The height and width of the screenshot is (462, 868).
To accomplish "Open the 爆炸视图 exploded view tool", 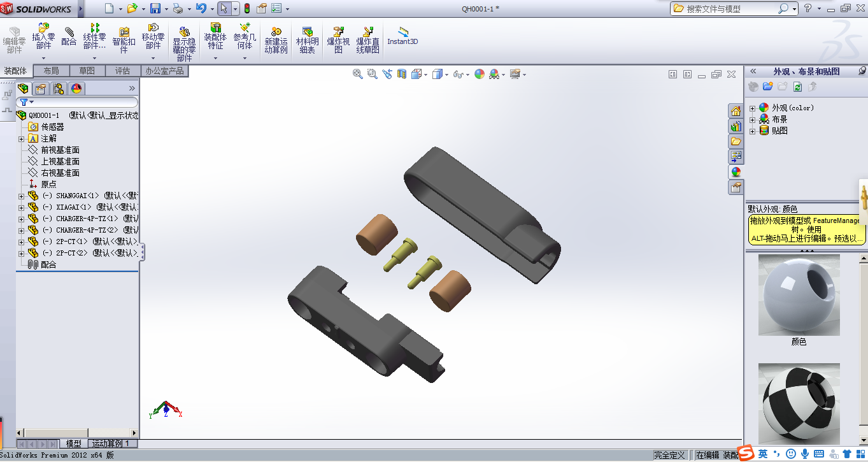I will pos(338,40).
